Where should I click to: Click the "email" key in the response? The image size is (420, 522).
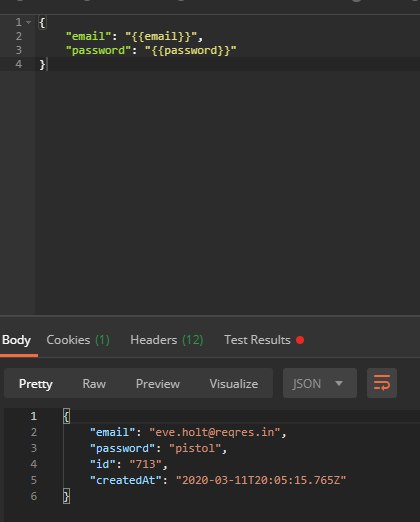(113, 432)
